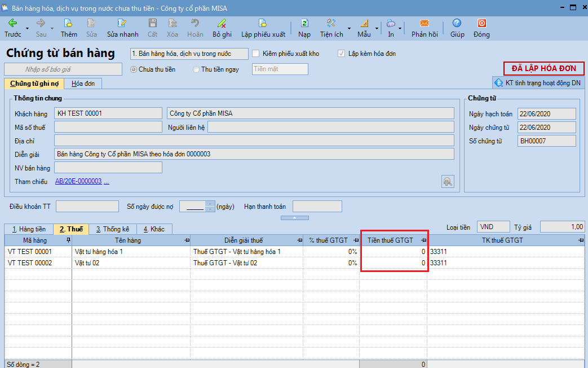
Task: Switch to the Hóa đơn tab
Action: 83,84
